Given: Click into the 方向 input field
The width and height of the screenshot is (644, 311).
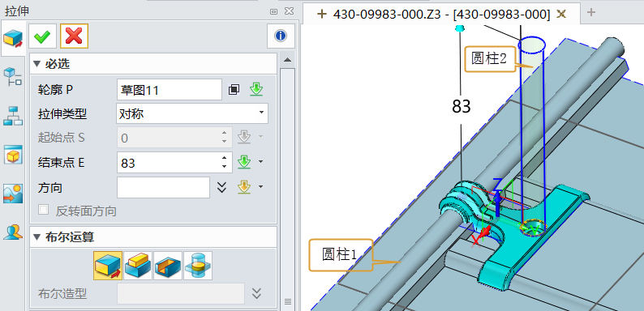Looking at the screenshot, I should (164, 188).
